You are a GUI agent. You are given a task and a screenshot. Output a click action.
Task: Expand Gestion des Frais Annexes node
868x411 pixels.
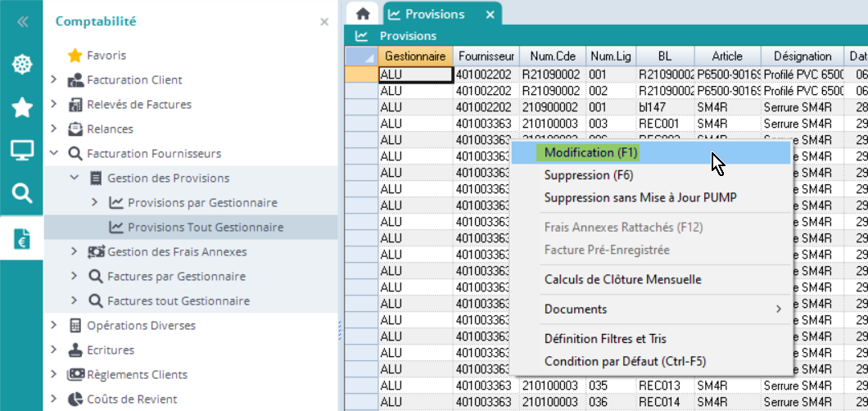75,252
